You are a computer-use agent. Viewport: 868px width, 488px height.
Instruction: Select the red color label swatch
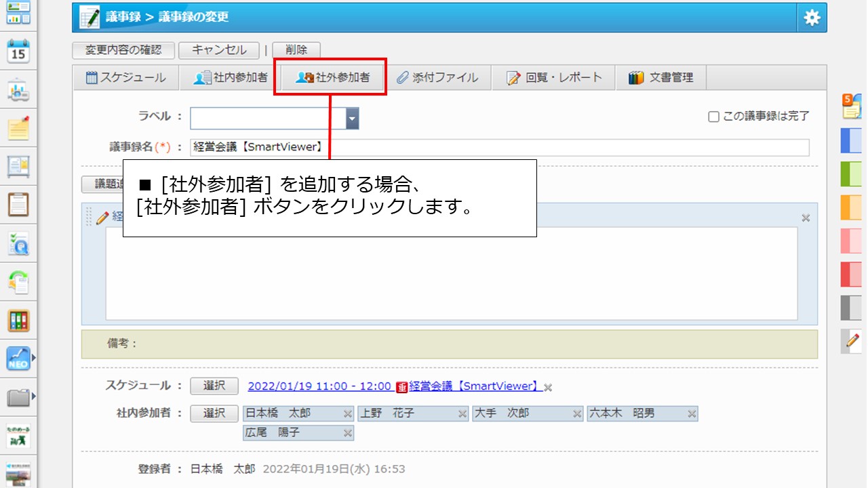tap(851, 274)
